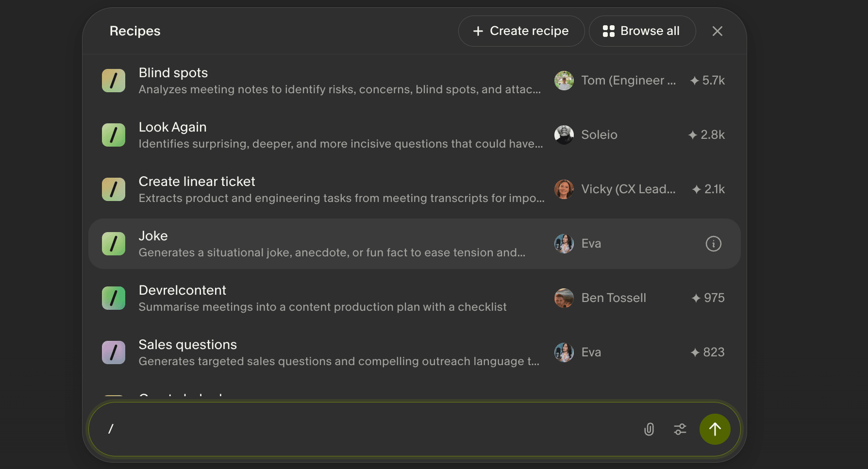Click the 823 usage count

click(707, 352)
